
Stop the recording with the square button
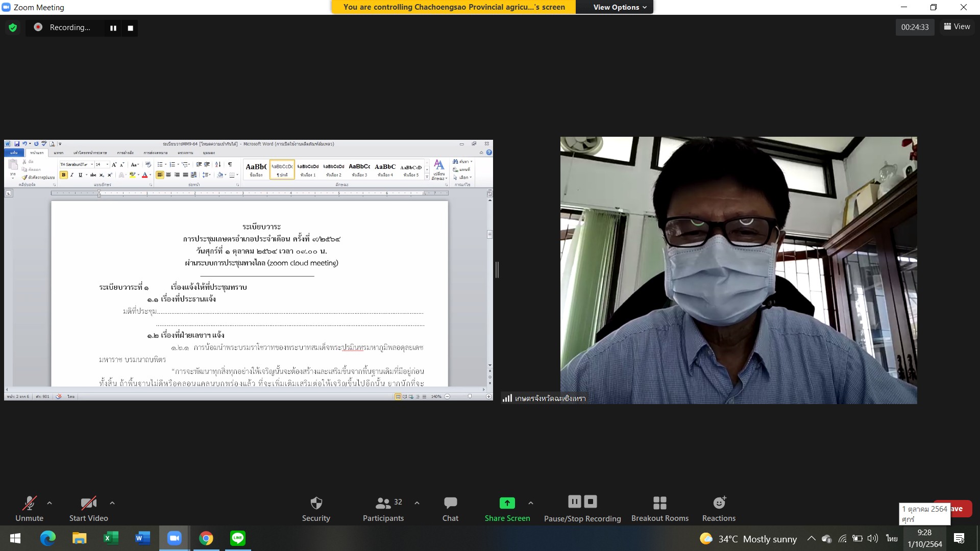[x=130, y=28]
